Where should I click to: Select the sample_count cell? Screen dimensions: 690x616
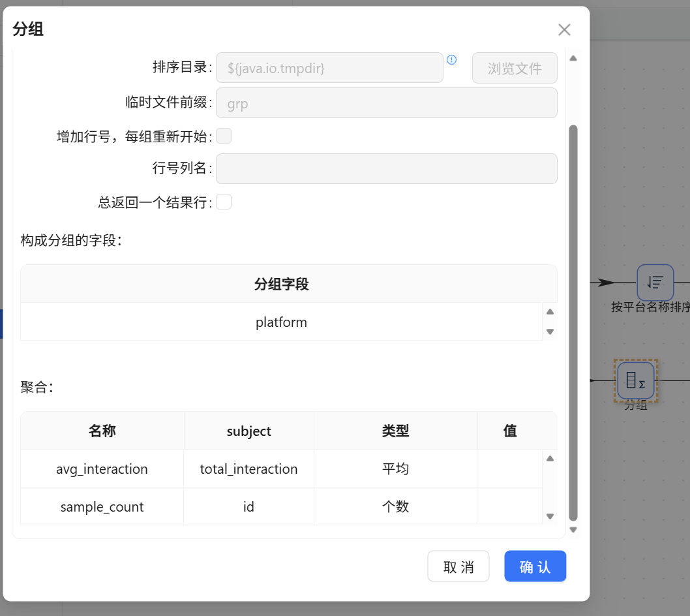(x=102, y=506)
